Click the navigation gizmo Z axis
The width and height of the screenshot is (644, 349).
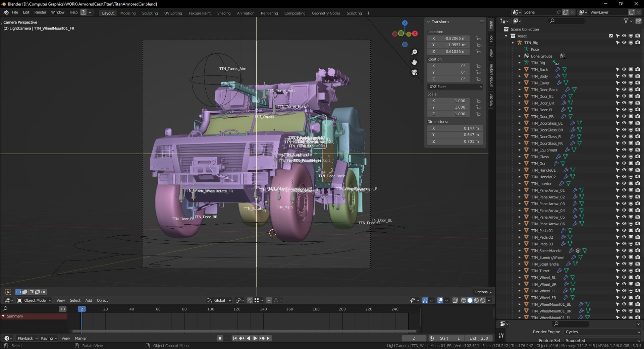tap(405, 23)
